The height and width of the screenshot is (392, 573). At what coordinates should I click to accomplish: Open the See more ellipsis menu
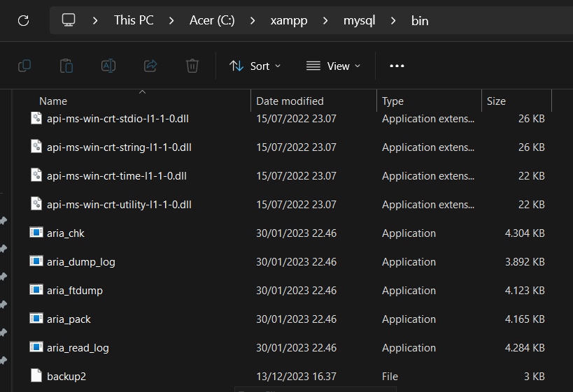(x=397, y=66)
